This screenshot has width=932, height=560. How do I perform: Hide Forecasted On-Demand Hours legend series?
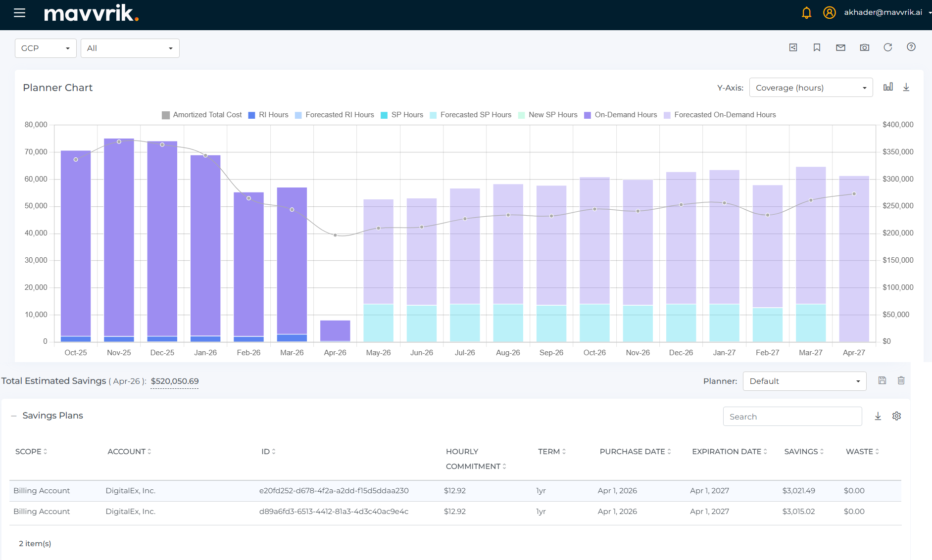point(720,115)
